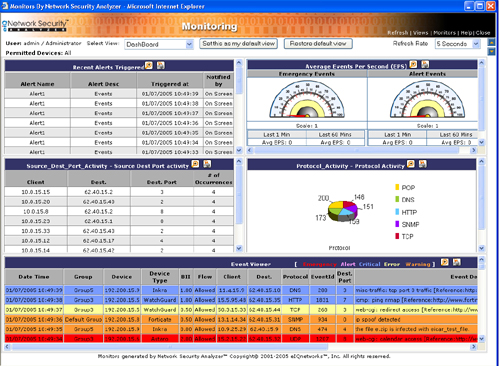
Task: Click save icon on Protocol Activity panel
Action: coord(423,164)
